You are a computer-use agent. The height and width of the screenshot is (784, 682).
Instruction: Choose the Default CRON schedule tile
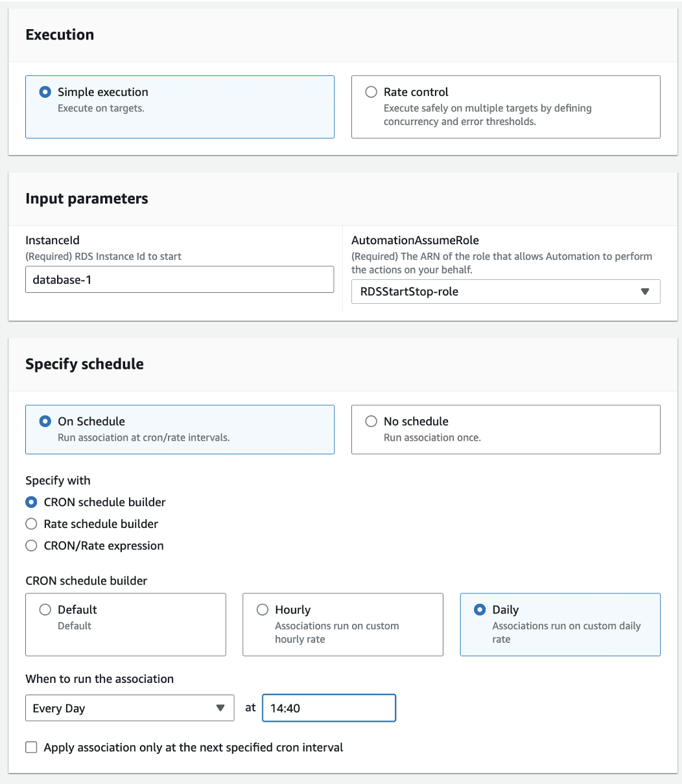click(x=126, y=625)
